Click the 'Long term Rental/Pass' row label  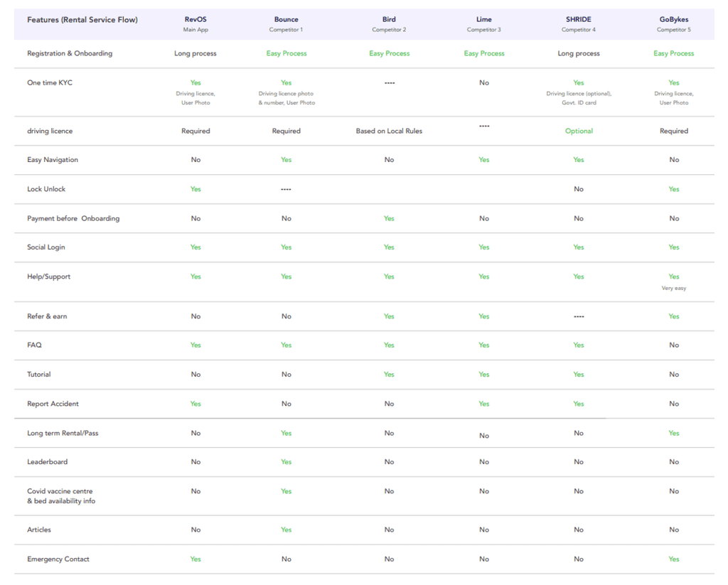pos(63,433)
